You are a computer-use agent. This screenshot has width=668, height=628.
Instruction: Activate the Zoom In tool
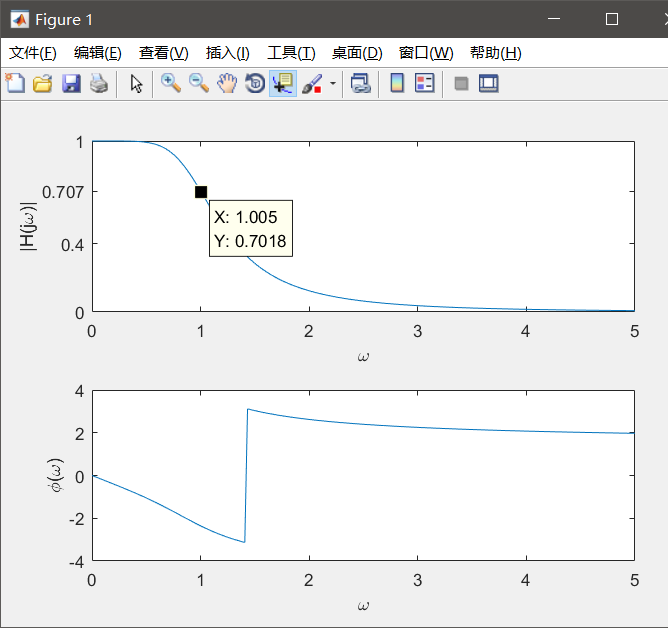click(170, 83)
